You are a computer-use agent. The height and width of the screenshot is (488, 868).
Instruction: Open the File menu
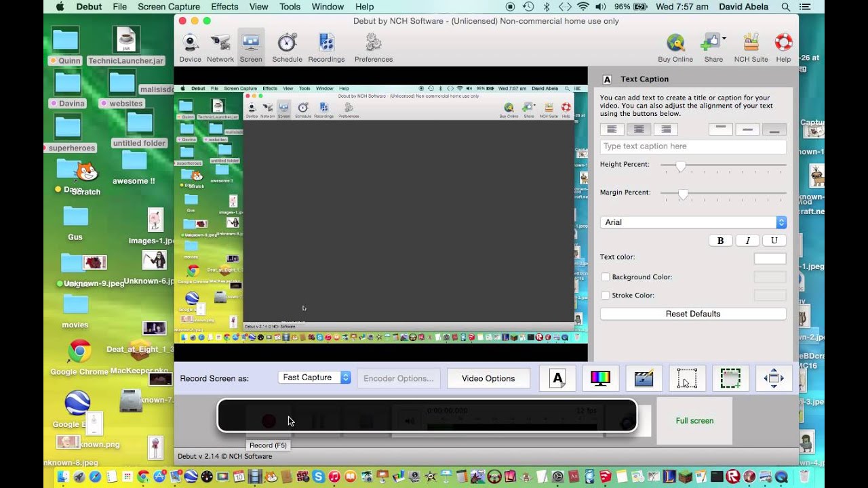click(120, 7)
